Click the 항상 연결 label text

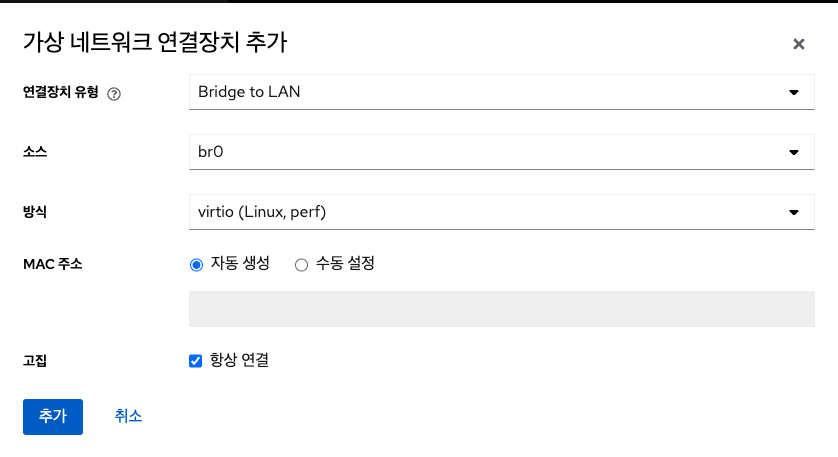pyautogui.click(x=240, y=361)
